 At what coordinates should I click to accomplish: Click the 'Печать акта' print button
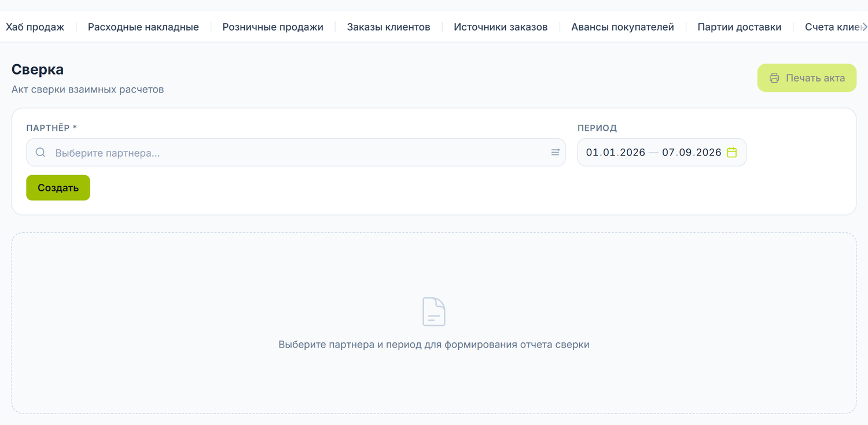[x=807, y=78]
